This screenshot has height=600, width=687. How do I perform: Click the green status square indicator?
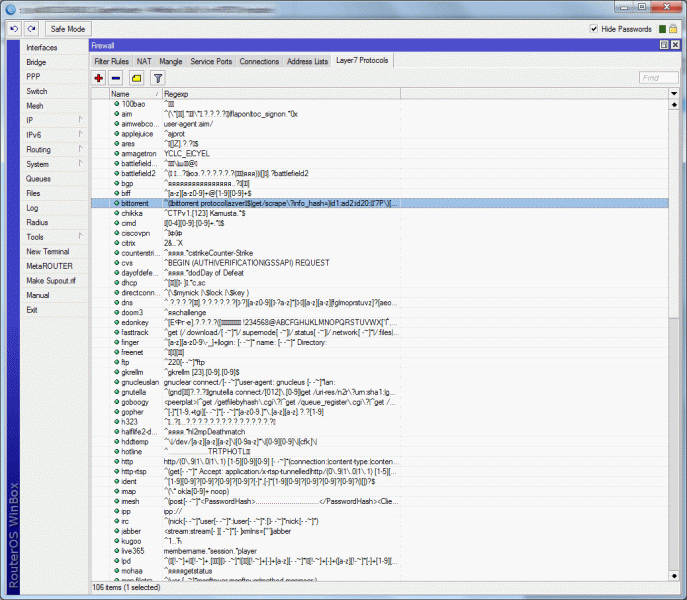[662, 29]
